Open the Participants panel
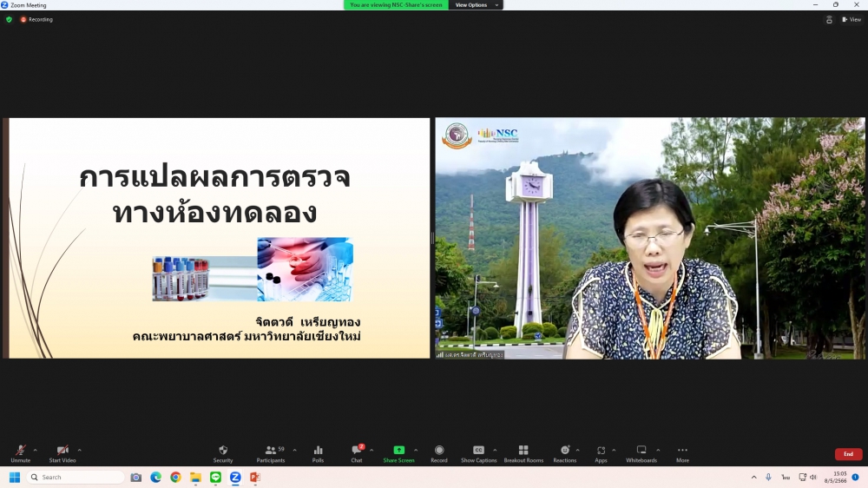The width and height of the screenshot is (868, 488). [x=270, y=453]
